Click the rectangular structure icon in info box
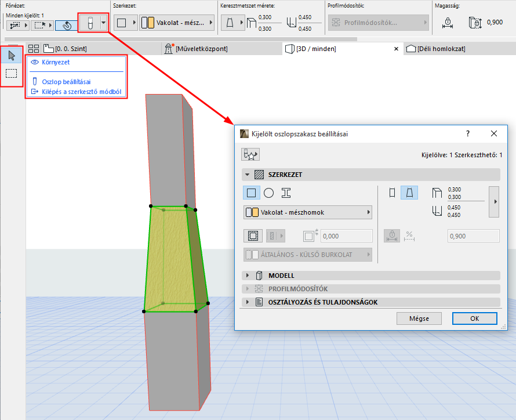The width and height of the screenshot is (516, 420). 122,23
